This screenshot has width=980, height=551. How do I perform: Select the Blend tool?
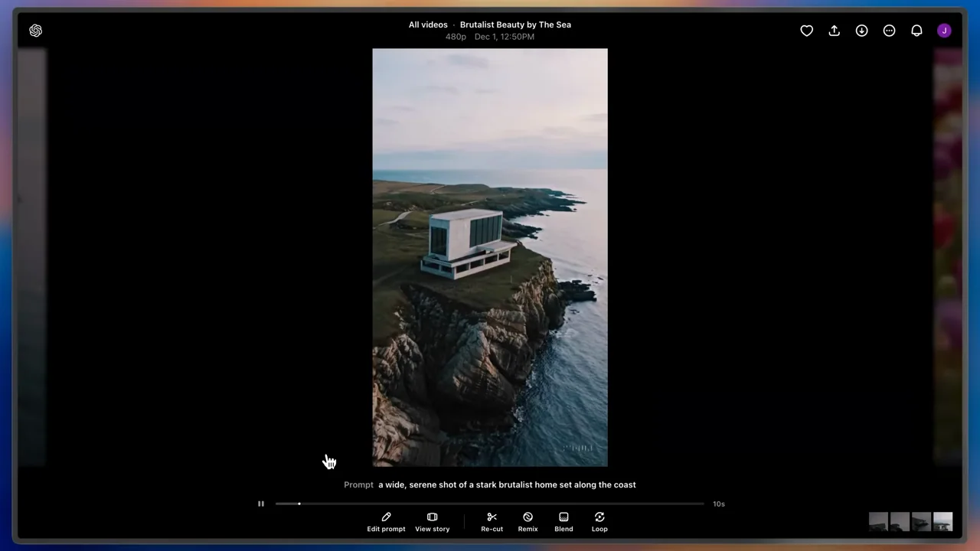click(x=563, y=522)
